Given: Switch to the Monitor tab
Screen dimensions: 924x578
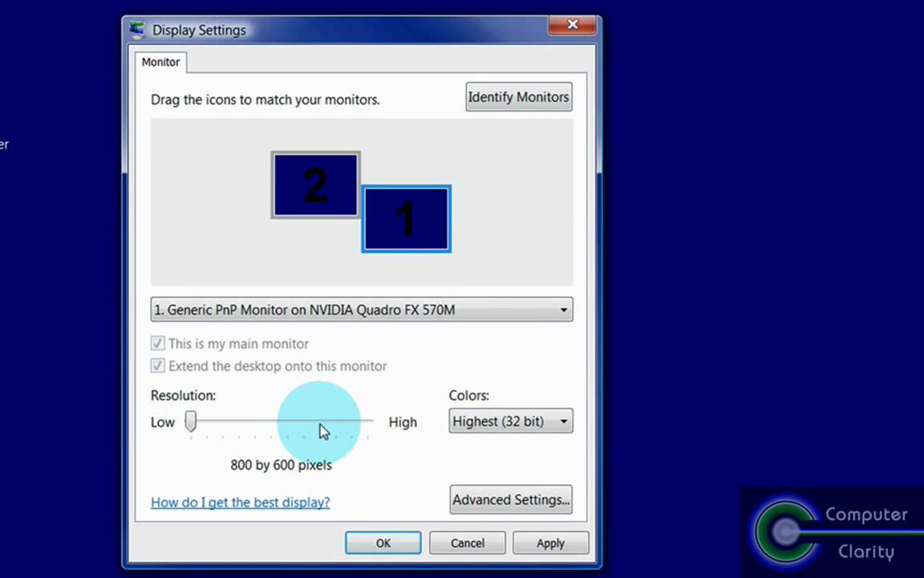Looking at the screenshot, I should [x=160, y=62].
